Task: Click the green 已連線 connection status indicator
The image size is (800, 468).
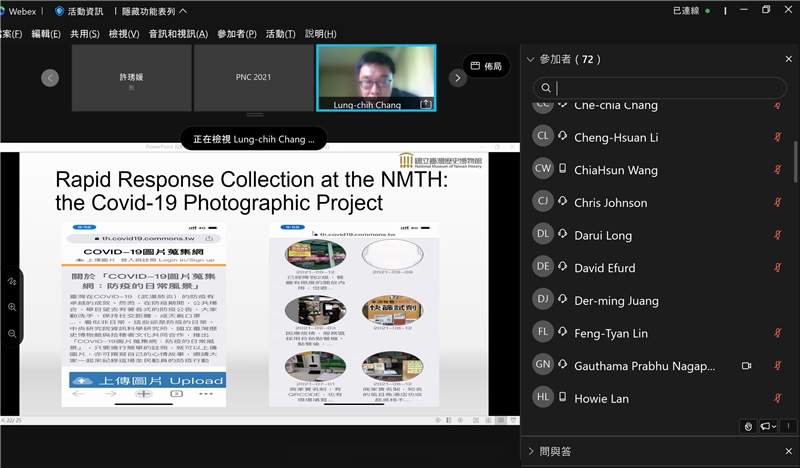Action: 708,11
